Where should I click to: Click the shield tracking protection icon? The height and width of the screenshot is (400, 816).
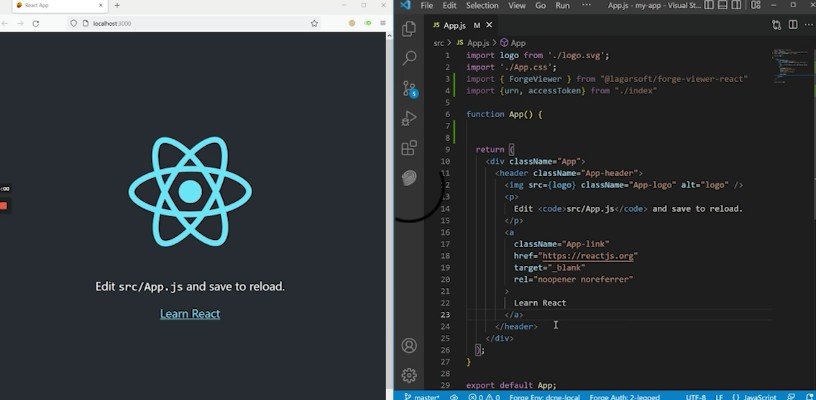pyautogui.click(x=73, y=23)
